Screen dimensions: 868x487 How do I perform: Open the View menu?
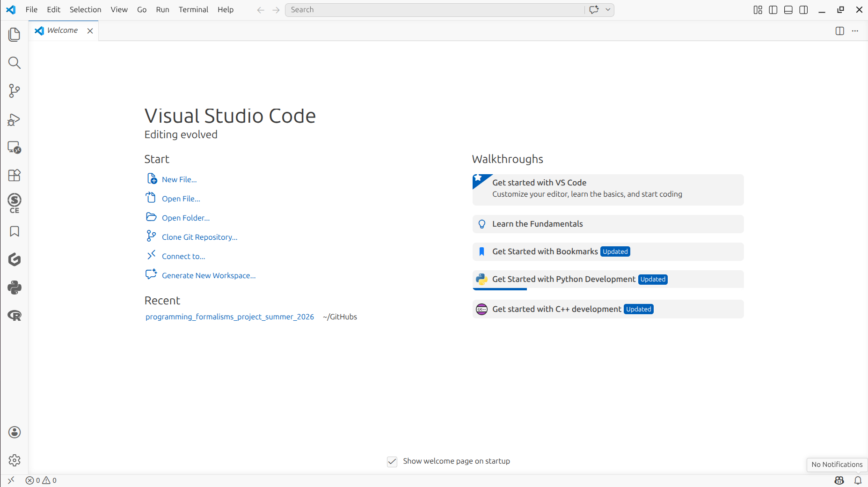119,10
